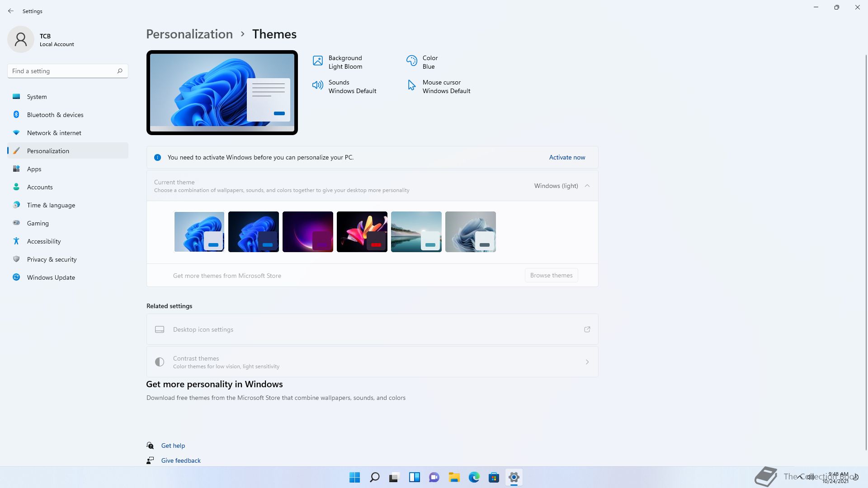Select the Windows (light) theme thumbnail
This screenshot has height=488, width=868.
(199, 232)
